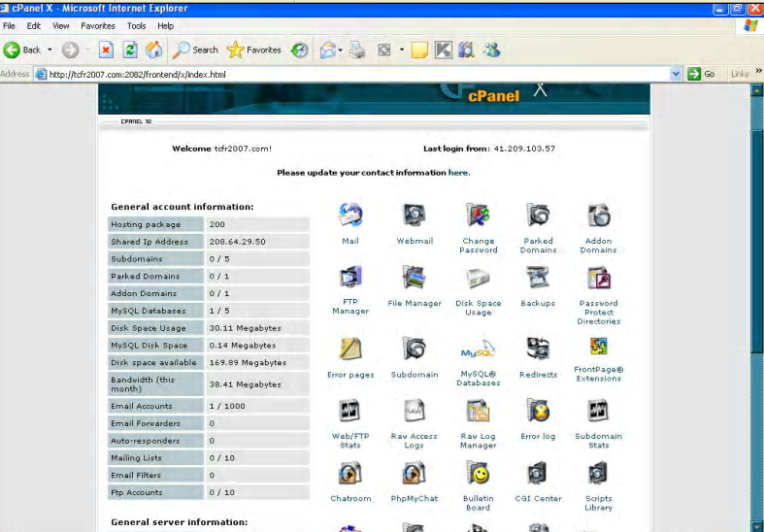
Task: Launch File Manager icon
Action: [415, 278]
